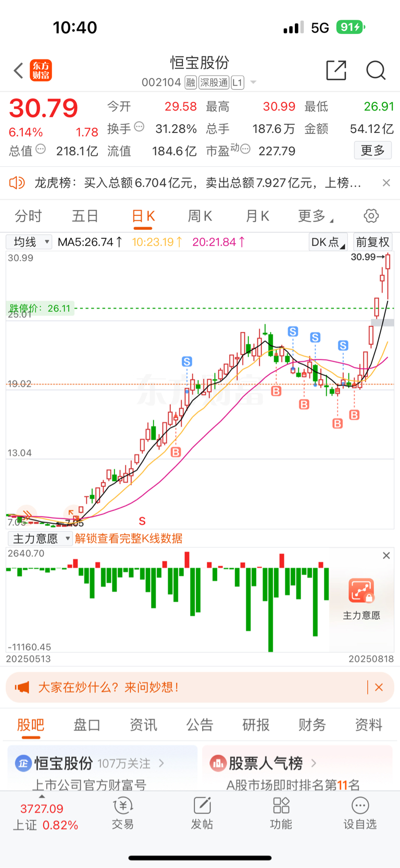The height and width of the screenshot is (868, 400).
Task: Open the 恒宝股份 107万关注 card
Action: 103,768
